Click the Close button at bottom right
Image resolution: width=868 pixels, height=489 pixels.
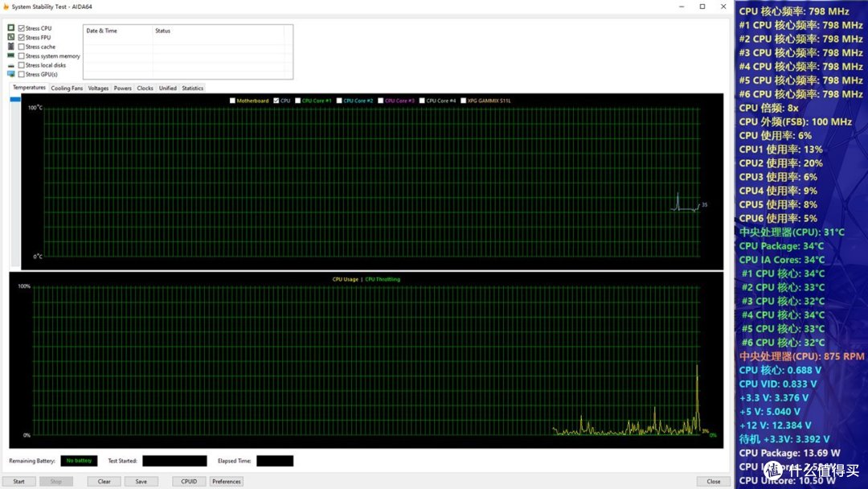[714, 481]
